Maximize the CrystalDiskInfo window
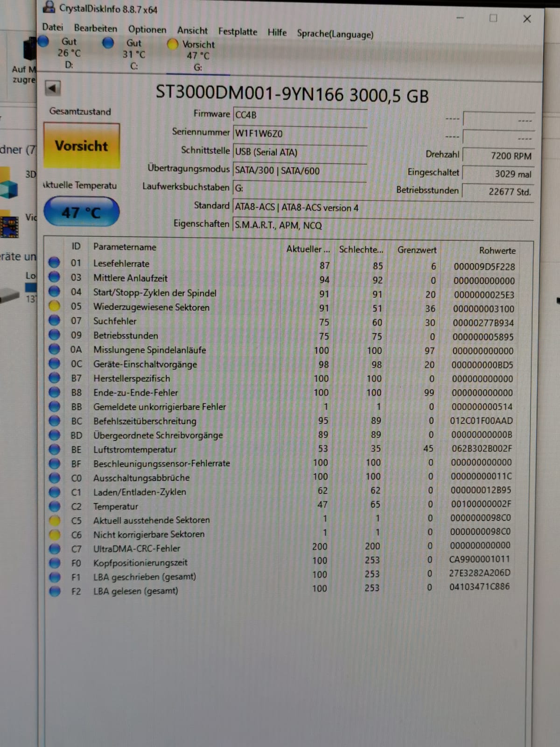 (493, 18)
